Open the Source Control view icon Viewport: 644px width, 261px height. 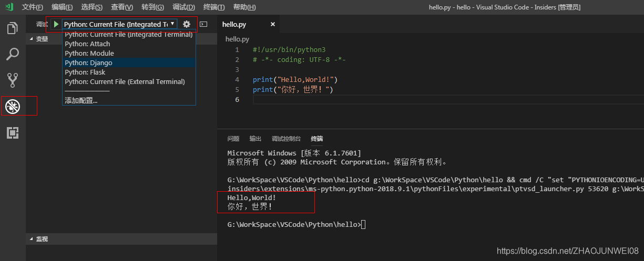click(x=13, y=80)
